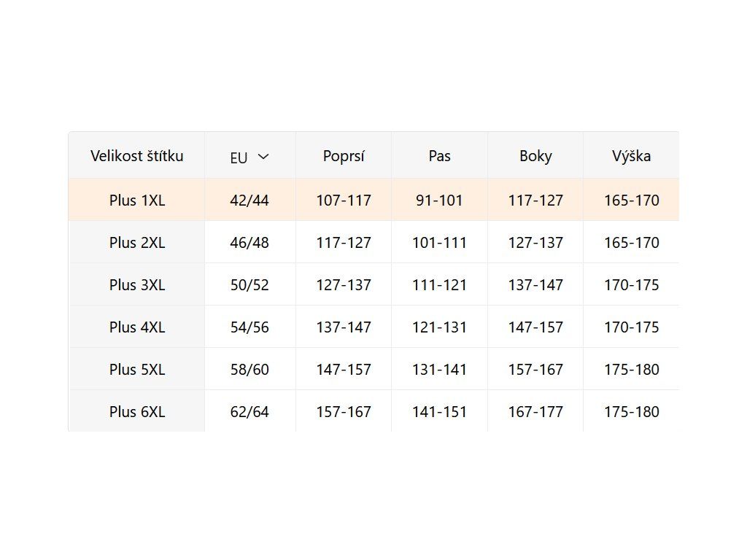Click the Poprsí column header
This screenshot has width=747, height=560.
click(x=344, y=156)
